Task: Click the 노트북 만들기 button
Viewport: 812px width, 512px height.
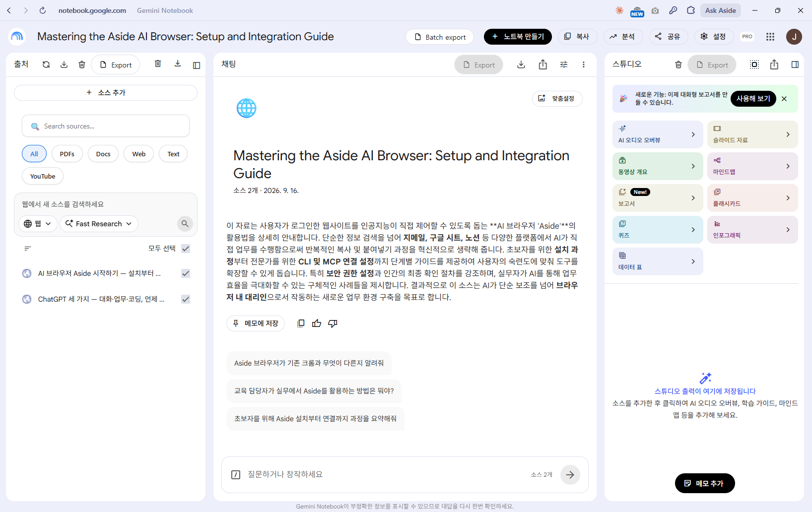Action: click(518, 37)
